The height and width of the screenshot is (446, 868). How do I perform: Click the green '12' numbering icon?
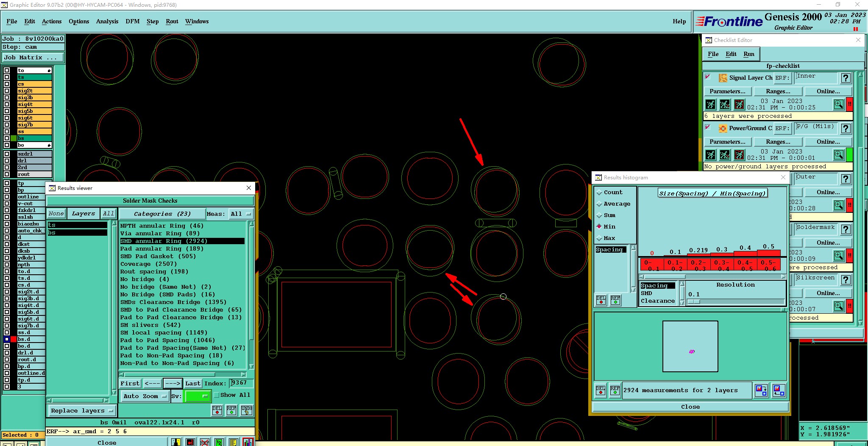[x=219, y=442]
